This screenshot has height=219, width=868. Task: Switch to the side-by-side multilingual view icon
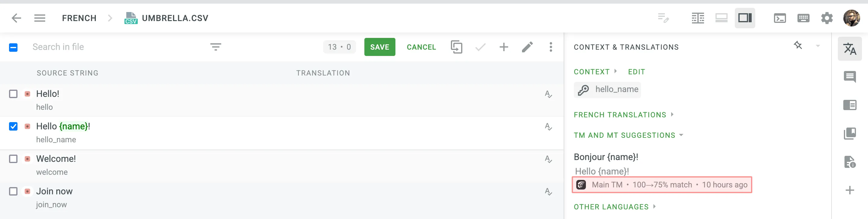(698, 18)
